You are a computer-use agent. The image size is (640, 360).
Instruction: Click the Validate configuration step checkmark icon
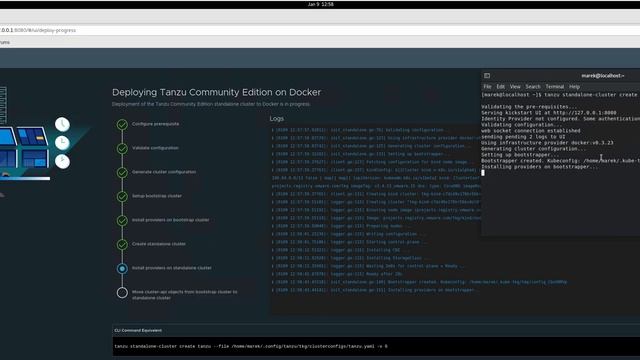click(122, 149)
